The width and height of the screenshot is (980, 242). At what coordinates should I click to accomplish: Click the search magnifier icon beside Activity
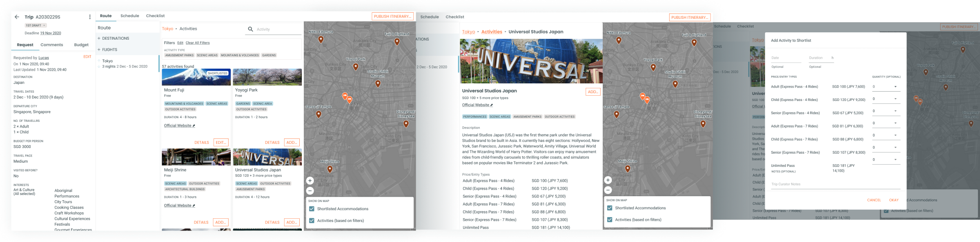(250, 29)
